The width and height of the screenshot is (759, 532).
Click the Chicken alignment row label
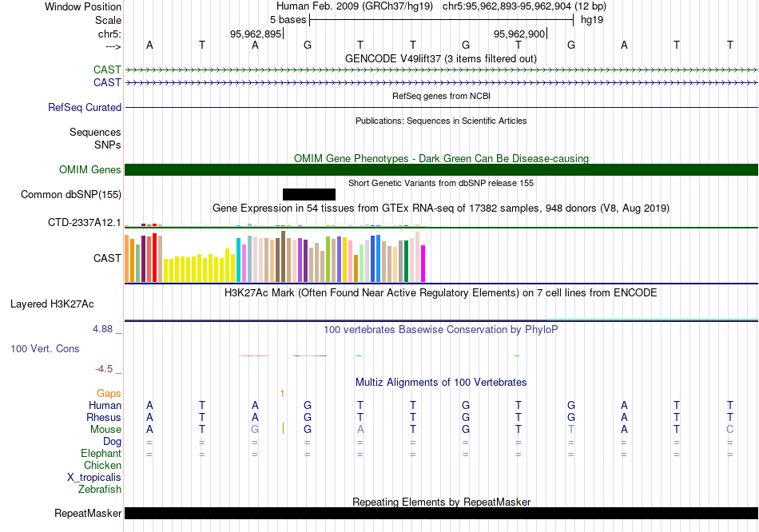tap(102, 465)
